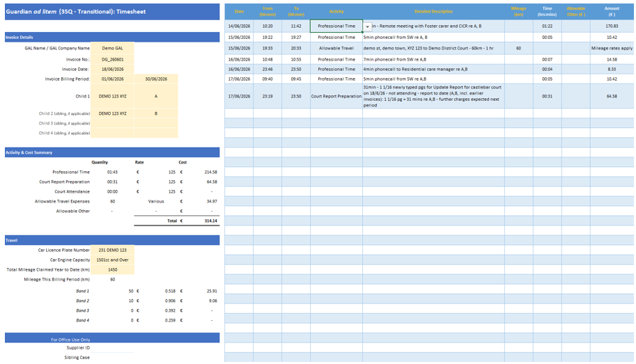The height and width of the screenshot is (364, 636).
Task: Select the To time cell 11:42
Action: click(296, 26)
